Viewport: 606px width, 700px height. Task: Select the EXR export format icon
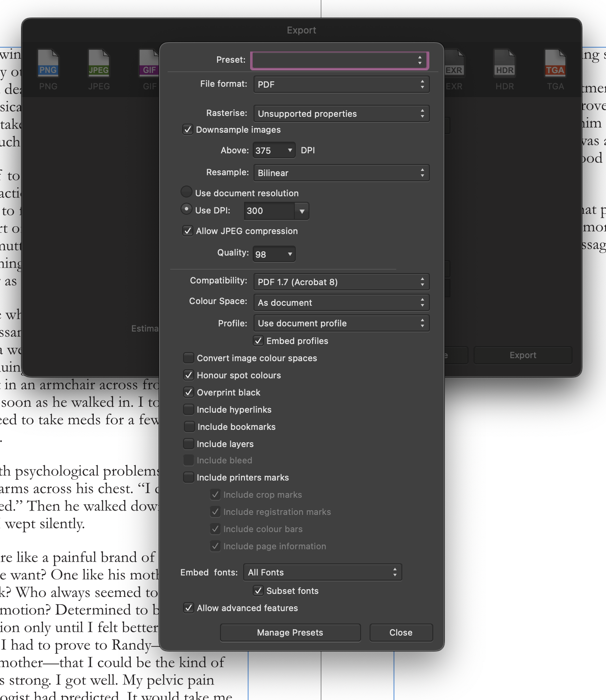tap(454, 64)
